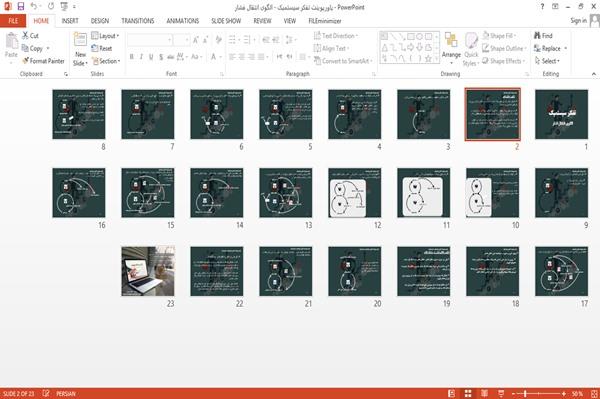The image size is (600, 399).
Task: Click zoom out minus button
Action: tap(514, 394)
